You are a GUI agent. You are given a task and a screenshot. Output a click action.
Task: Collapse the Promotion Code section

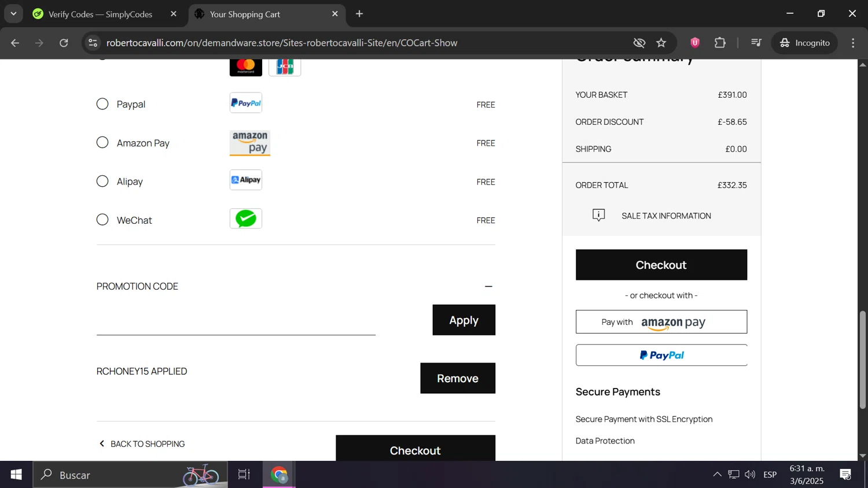coord(488,286)
